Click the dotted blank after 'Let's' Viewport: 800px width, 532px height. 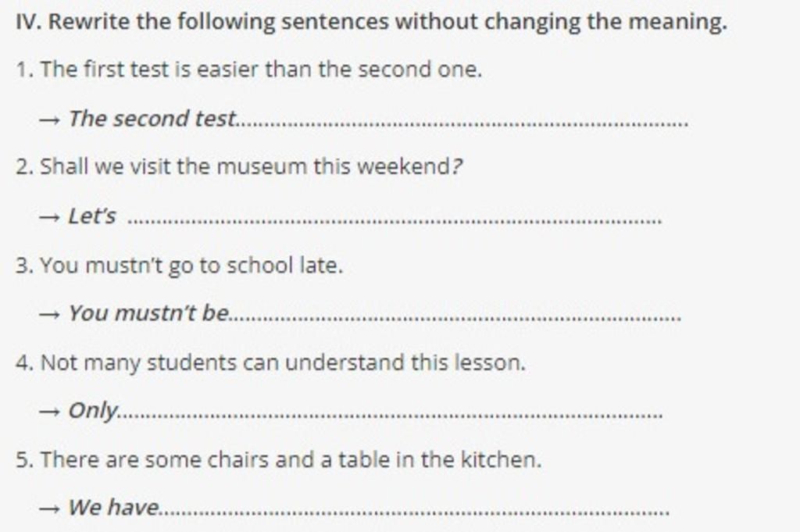click(395, 220)
